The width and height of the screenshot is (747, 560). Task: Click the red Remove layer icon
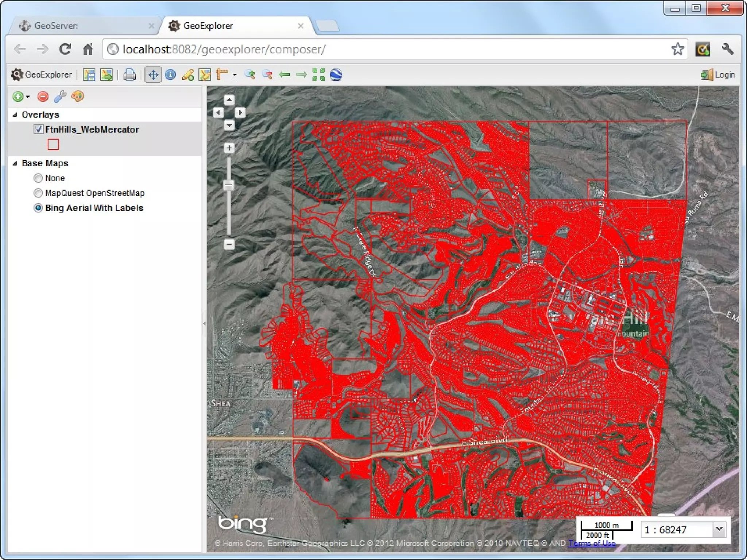pyautogui.click(x=43, y=97)
